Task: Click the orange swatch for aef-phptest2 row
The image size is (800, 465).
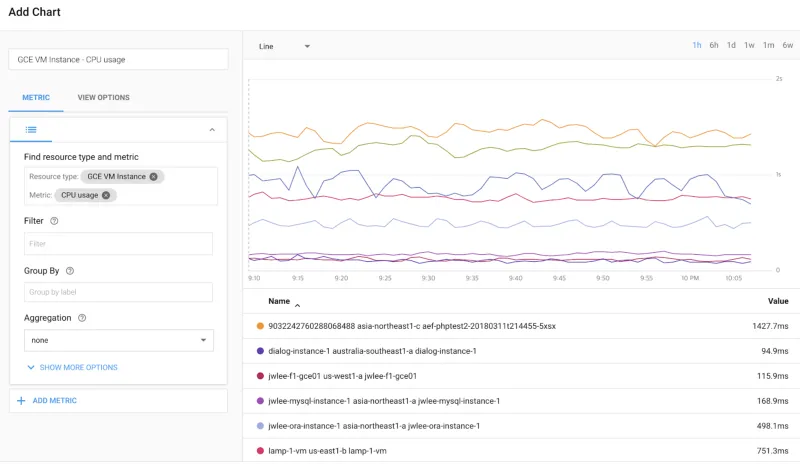Action: [260, 326]
